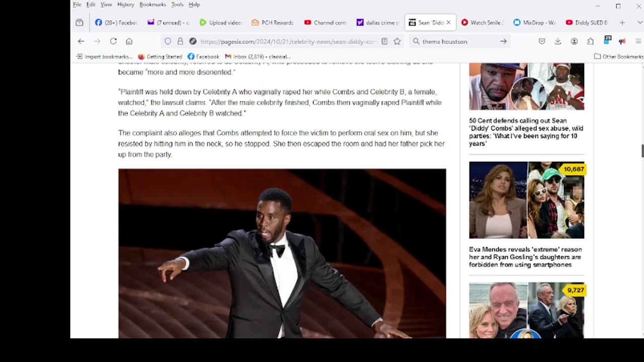Open the View menu

tap(106, 5)
